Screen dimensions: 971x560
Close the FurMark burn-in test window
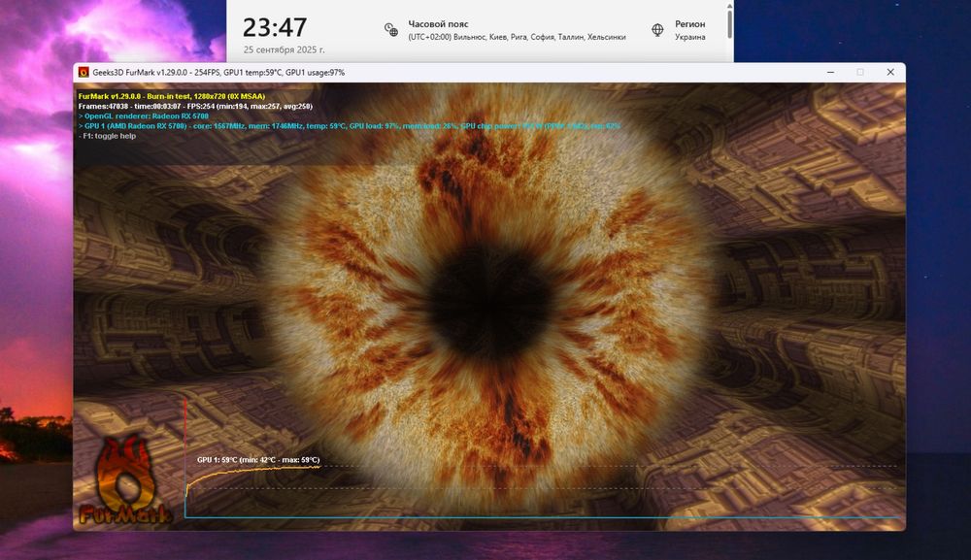890,73
